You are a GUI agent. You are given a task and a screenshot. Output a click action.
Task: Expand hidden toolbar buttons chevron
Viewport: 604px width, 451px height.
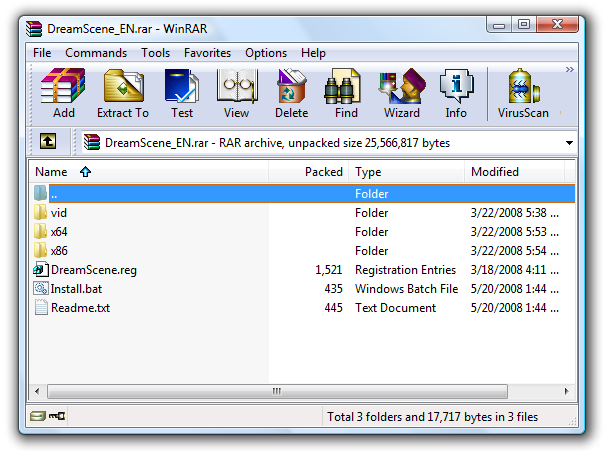[x=570, y=69]
